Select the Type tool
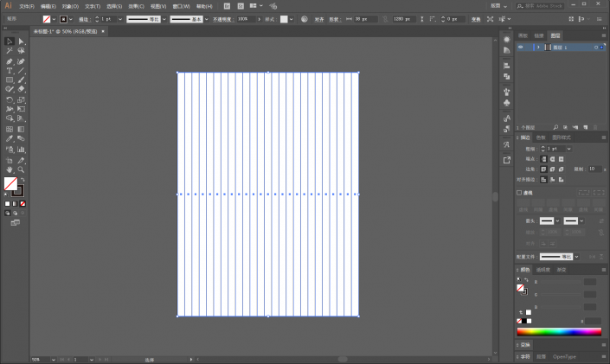This screenshot has width=610, height=364. click(x=10, y=71)
